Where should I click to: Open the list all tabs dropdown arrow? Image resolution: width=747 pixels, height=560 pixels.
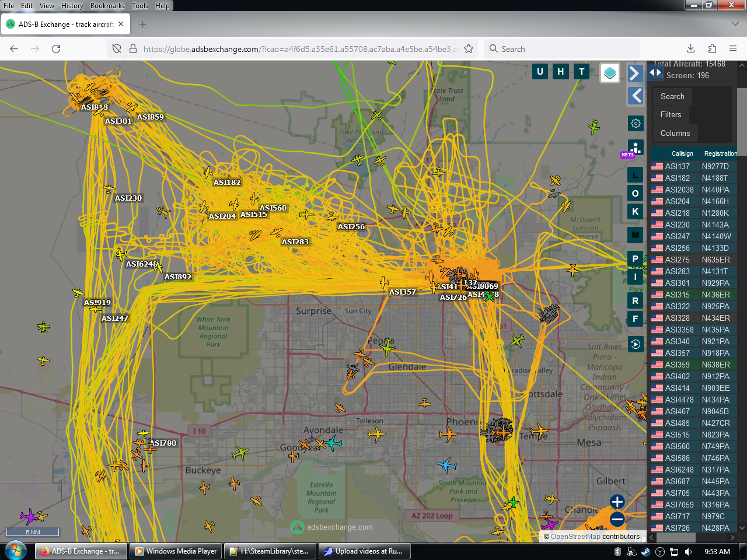click(x=735, y=24)
